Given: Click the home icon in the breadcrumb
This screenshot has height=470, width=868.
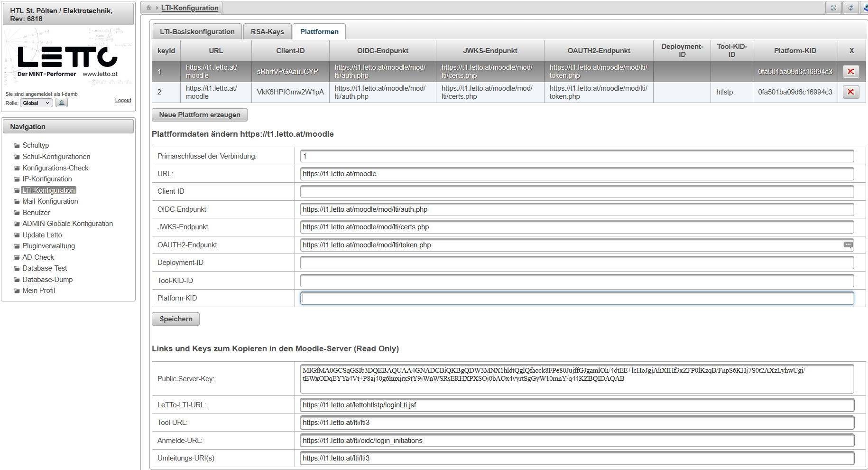Looking at the screenshot, I should (x=148, y=8).
